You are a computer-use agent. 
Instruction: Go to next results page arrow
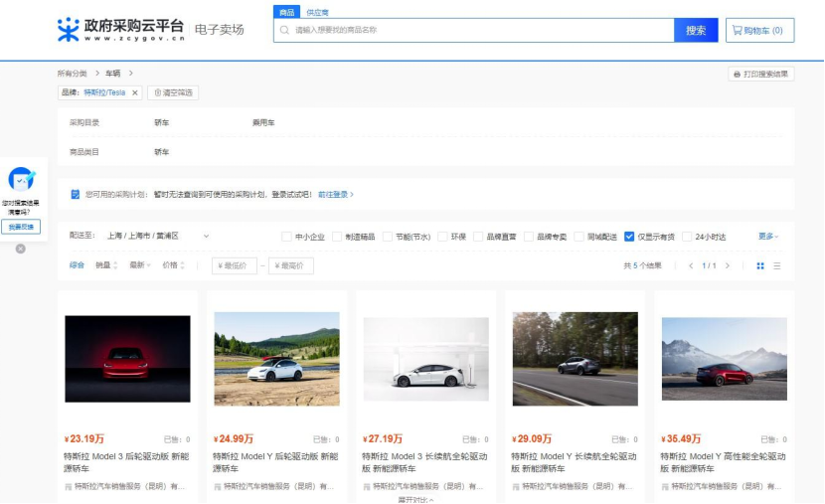[728, 265]
